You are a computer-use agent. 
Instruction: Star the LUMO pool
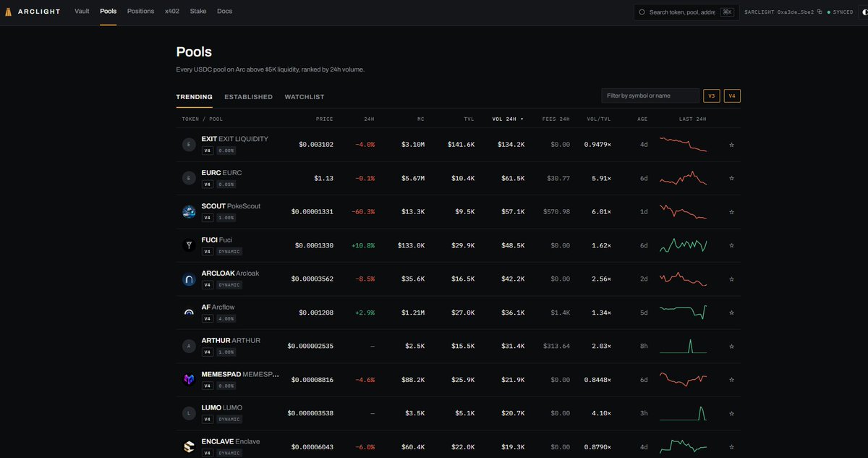[x=731, y=413]
